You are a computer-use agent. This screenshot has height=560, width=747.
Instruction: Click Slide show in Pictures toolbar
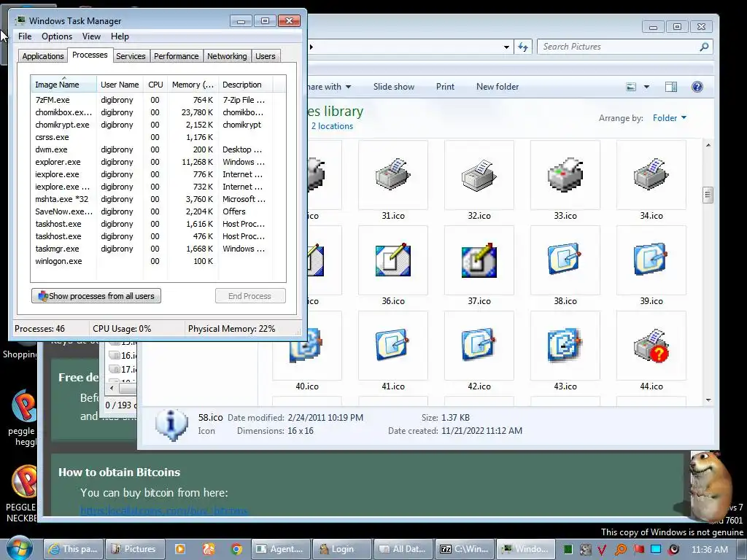[394, 87]
